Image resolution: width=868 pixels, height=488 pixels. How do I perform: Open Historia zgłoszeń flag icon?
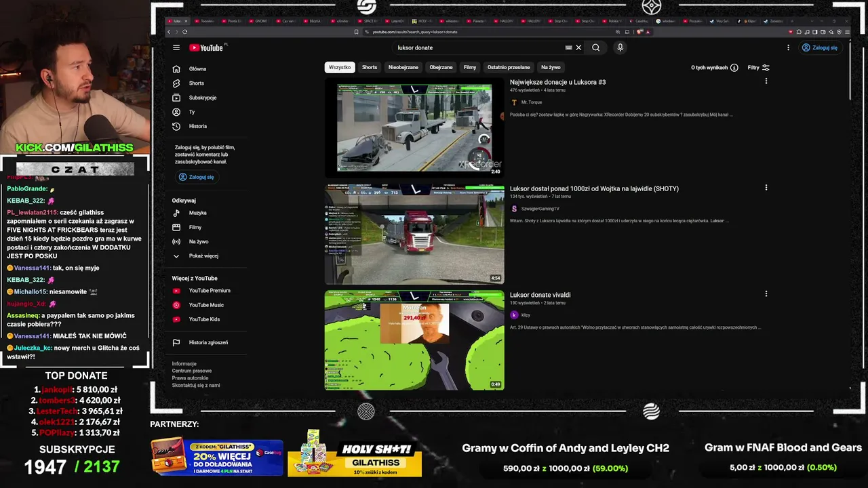coord(176,342)
